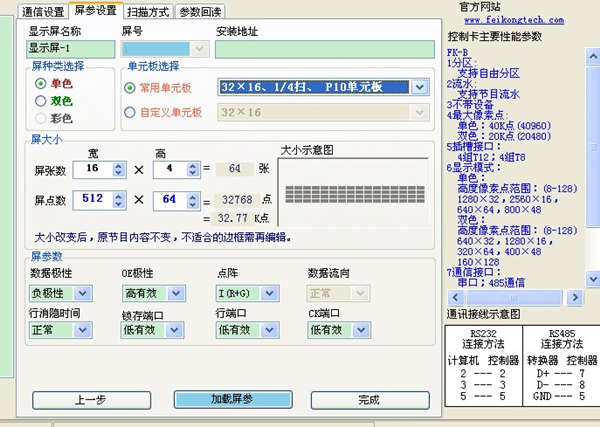Click the horizontal scrollbar thumb
The width and height of the screenshot is (600, 427).
(514, 297)
